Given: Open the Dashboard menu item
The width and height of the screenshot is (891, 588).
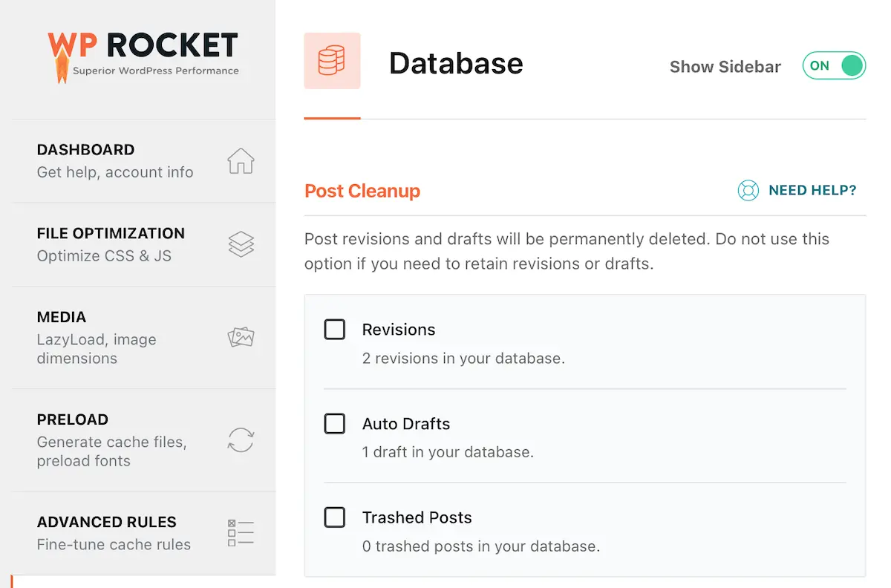Looking at the screenshot, I should (85, 150).
